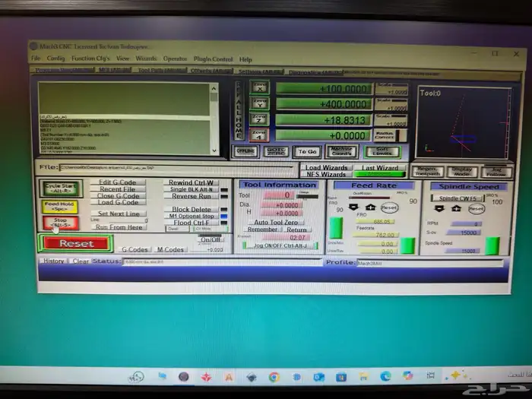Toggle M1 Optional Stop
532x399 pixels.
[x=191, y=216]
